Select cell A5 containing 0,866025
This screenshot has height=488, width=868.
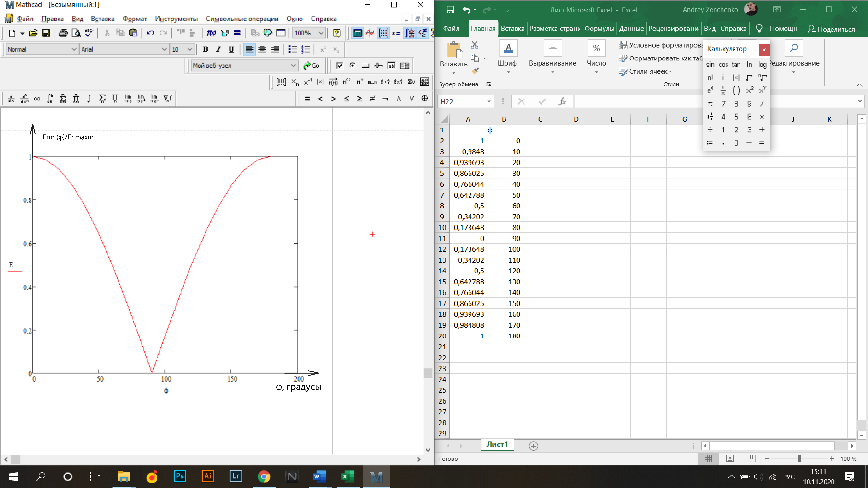click(468, 174)
